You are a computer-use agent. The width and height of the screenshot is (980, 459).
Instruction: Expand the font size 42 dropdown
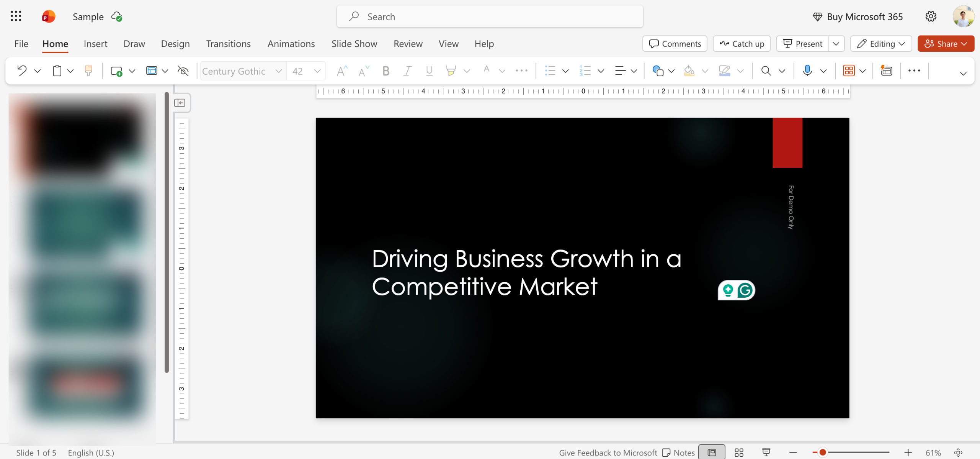tap(317, 71)
